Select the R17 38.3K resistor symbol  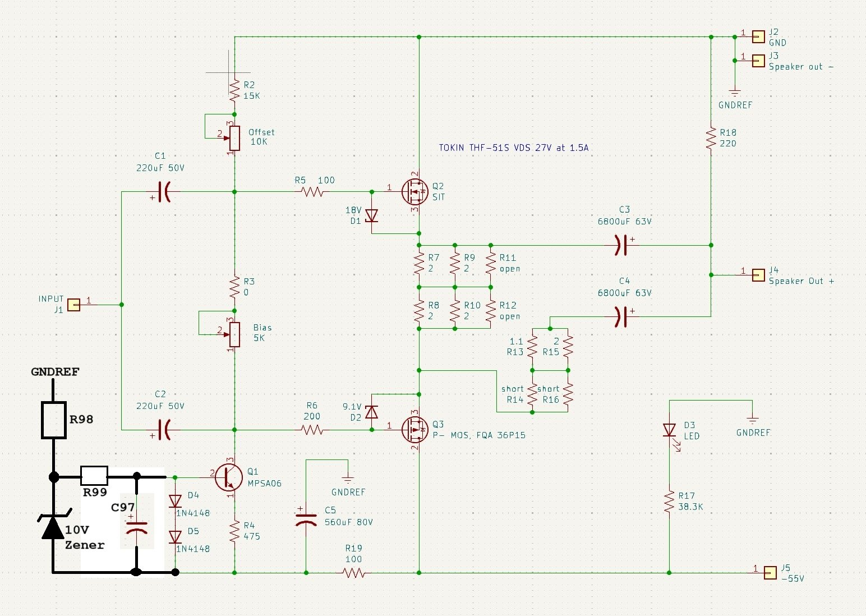tap(669, 502)
